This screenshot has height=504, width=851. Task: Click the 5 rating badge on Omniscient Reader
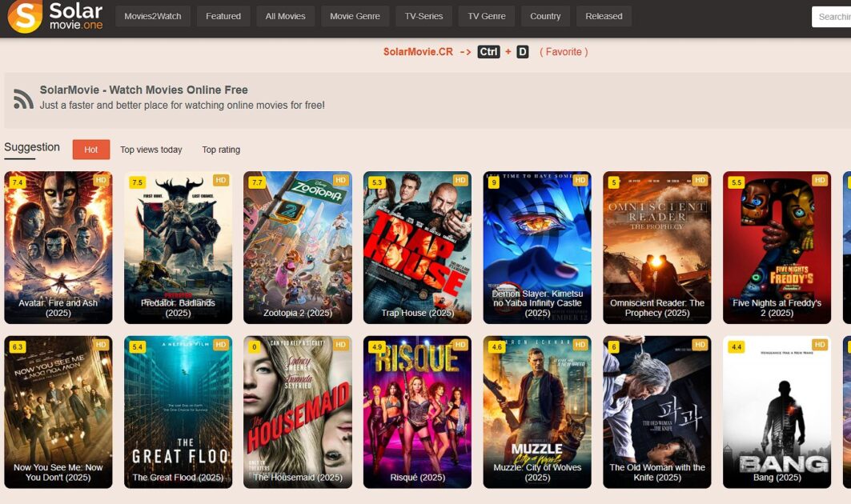point(613,182)
